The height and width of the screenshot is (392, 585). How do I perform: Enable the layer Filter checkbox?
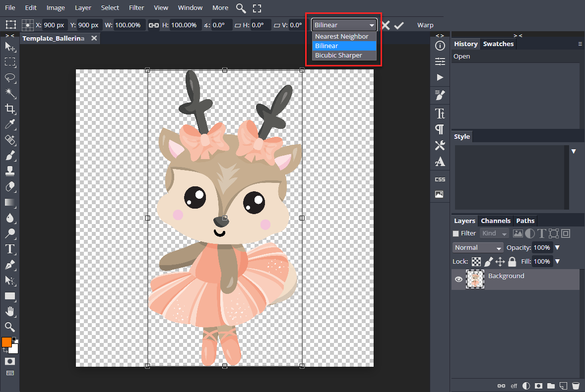pos(456,233)
